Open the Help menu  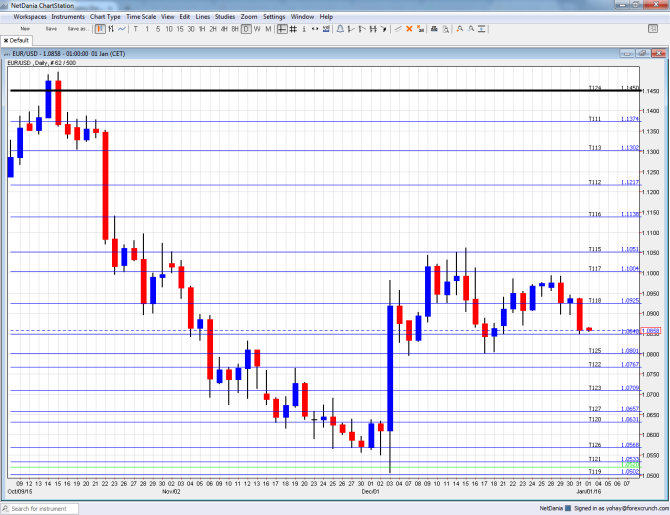pyautogui.click(x=326, y=17)
